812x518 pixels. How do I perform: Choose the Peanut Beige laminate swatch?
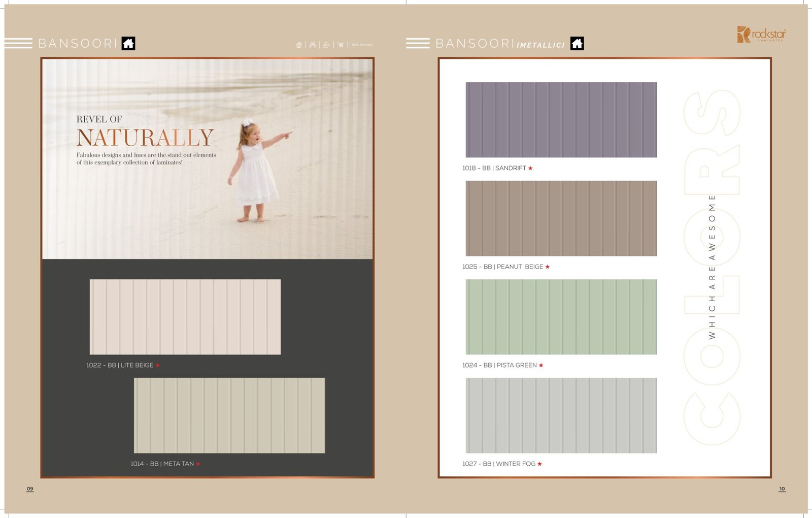pos(561,218)
